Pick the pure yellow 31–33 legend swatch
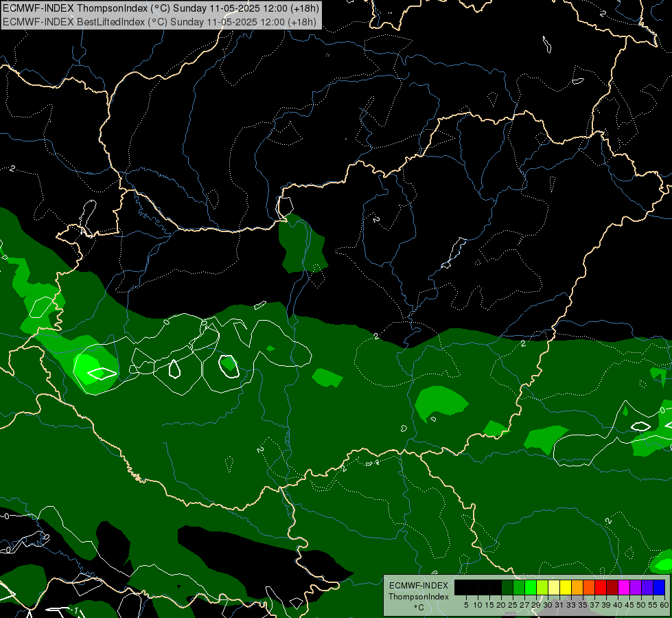672x618 pixels. point(566,587)
